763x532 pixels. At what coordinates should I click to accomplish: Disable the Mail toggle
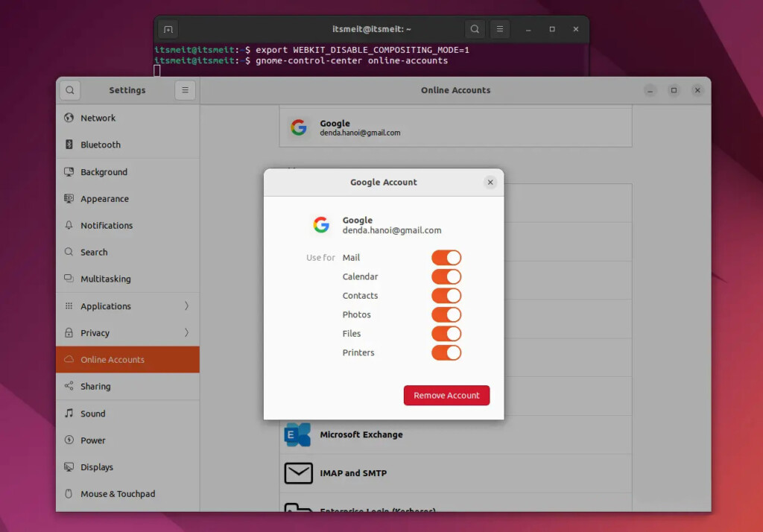446,258
